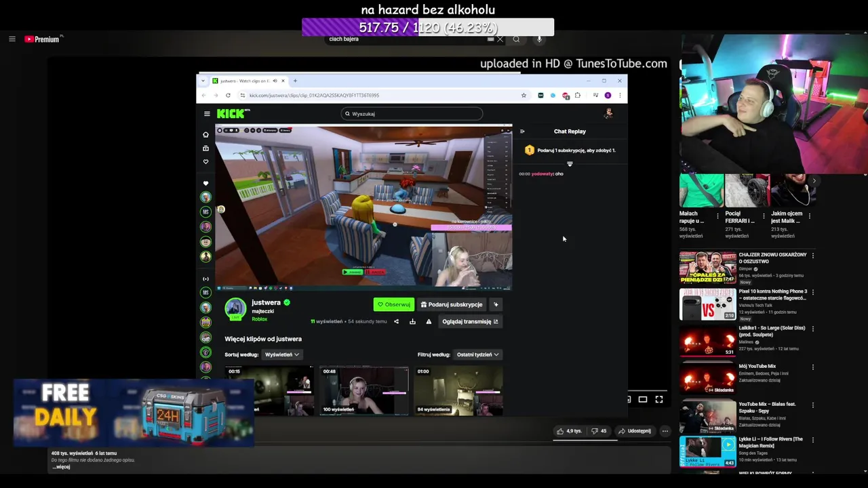Open Chrome three-dot menu

pyautogui.click(x=619, y=96)
